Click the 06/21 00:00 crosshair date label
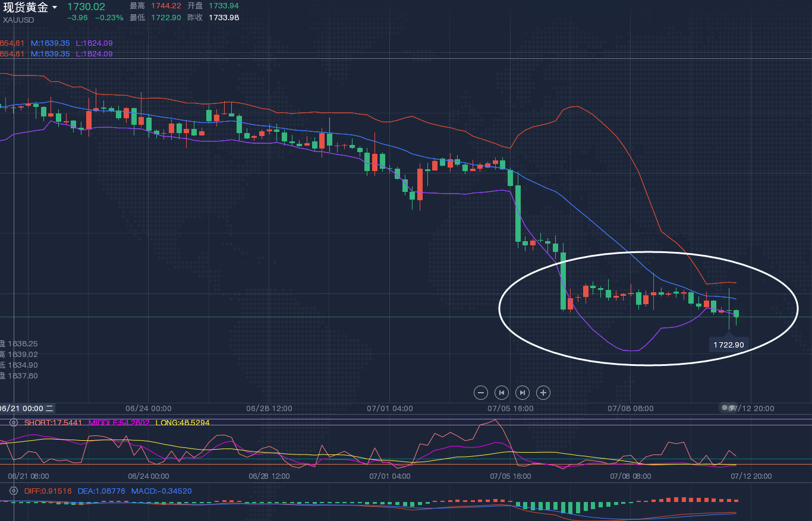The image size is (812, 521). point(26,408)
